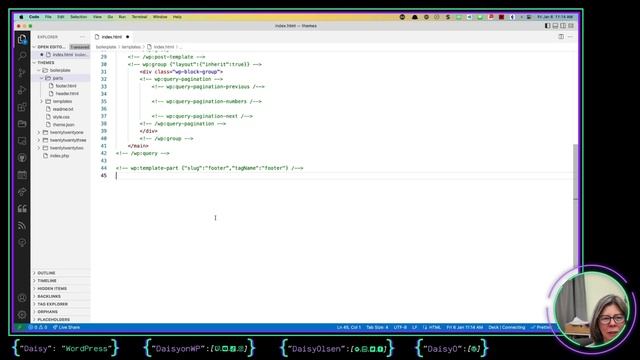640x360 pixels.
Task: Open the Apple menu
Action: point(21,17)
